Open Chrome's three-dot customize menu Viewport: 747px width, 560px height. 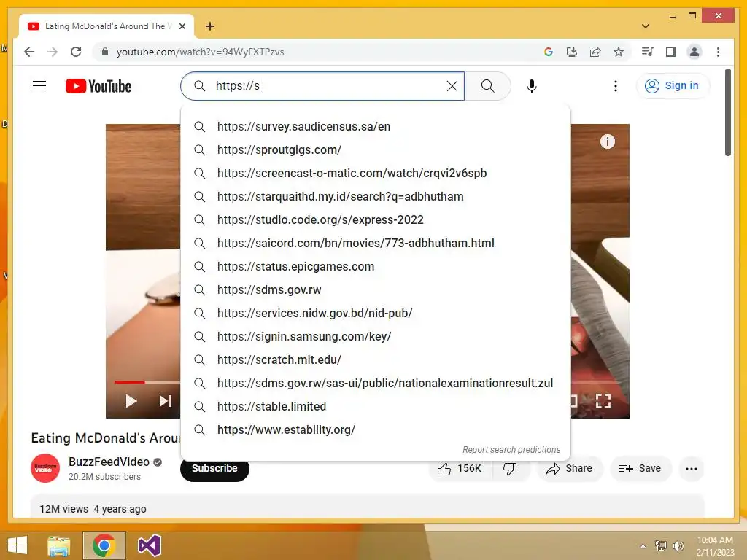tap(718, 52)
